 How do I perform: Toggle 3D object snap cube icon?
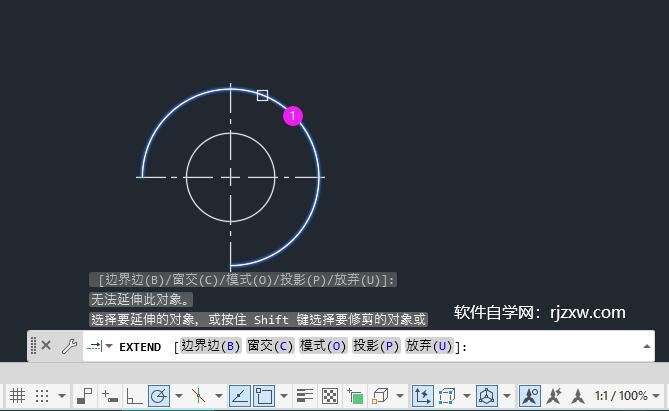click(380, 396)
